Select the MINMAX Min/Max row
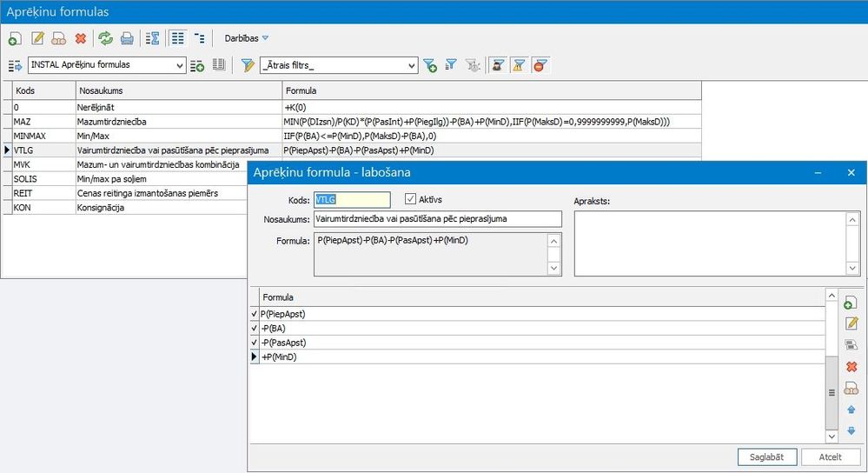Image resolution: width=868 pixels, height=473 pixels. [352, 137]
